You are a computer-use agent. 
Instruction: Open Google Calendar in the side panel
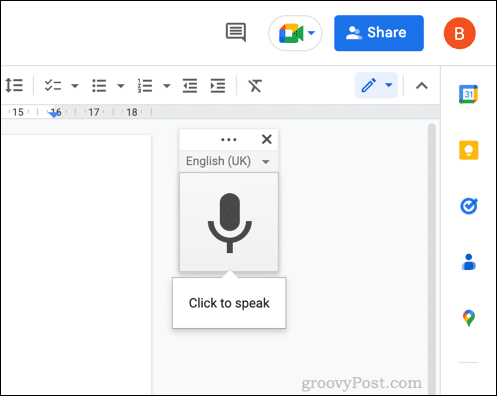pyautogui.click(x=468, y=94)
